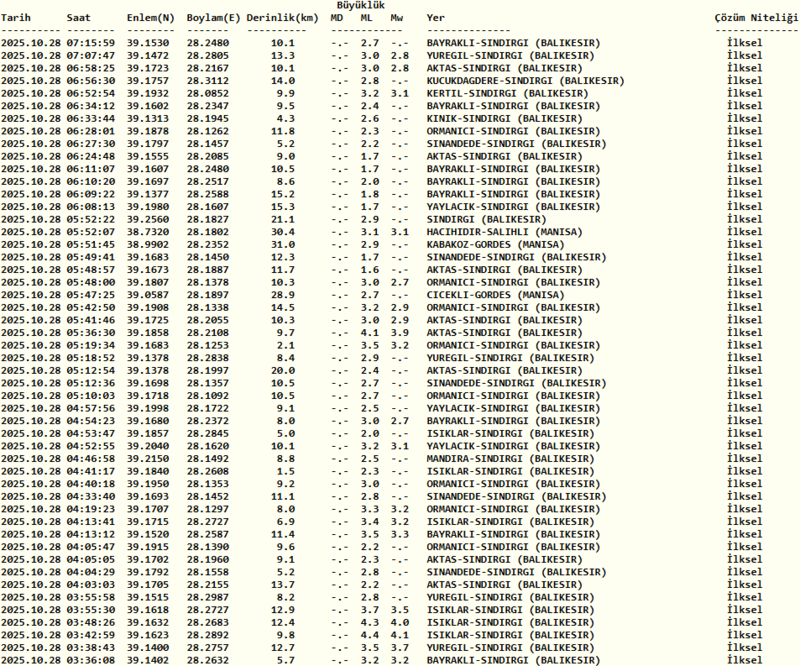Click the 38.7320 latitude value

[x=150, y=231]
